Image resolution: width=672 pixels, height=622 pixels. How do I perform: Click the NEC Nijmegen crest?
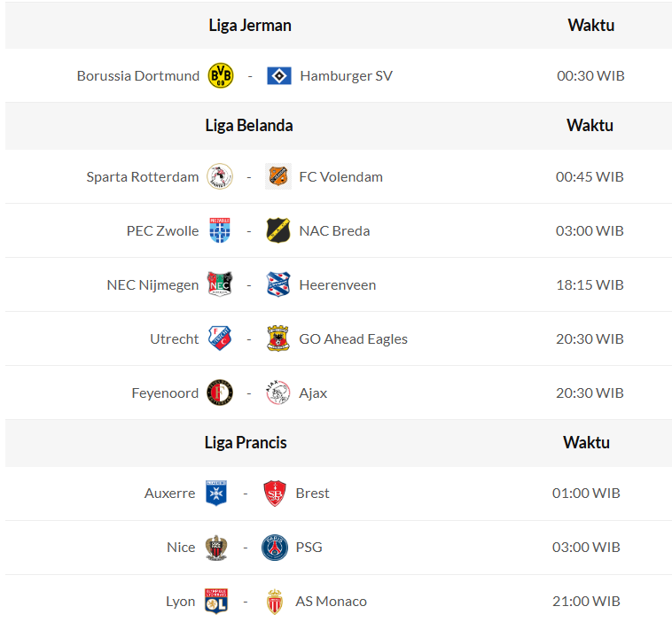[x=220, y=284]
